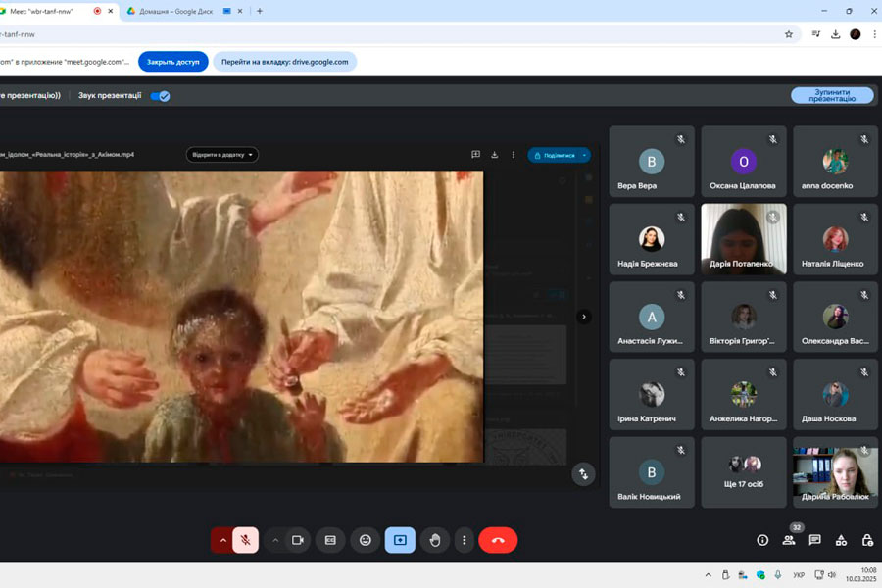This screenshot has height=588, width=882.
Task: Open the 'Відкрити в додатку' dropdown
Action: coord(222,155)
